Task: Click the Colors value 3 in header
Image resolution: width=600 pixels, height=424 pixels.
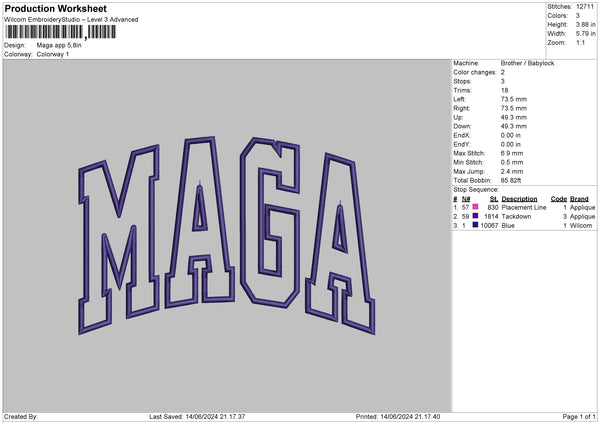Action: pos(577,16)
